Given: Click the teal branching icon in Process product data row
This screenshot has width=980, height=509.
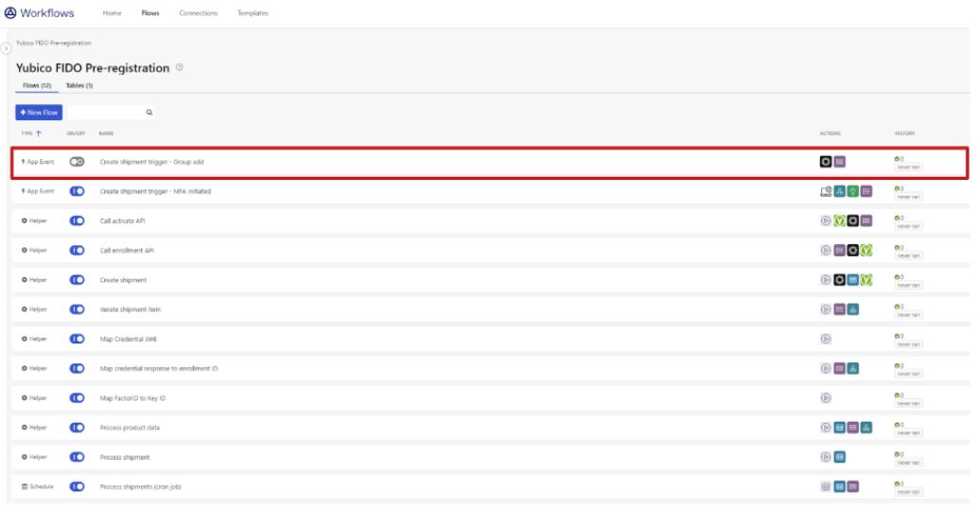Looking at the screenshot, I should click(866, 428).
